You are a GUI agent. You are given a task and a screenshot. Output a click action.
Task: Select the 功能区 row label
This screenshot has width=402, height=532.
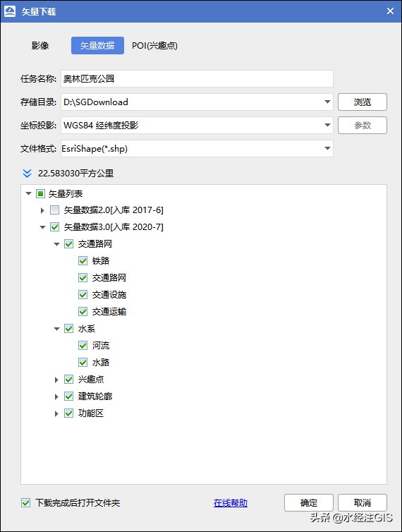click(91, 413)
